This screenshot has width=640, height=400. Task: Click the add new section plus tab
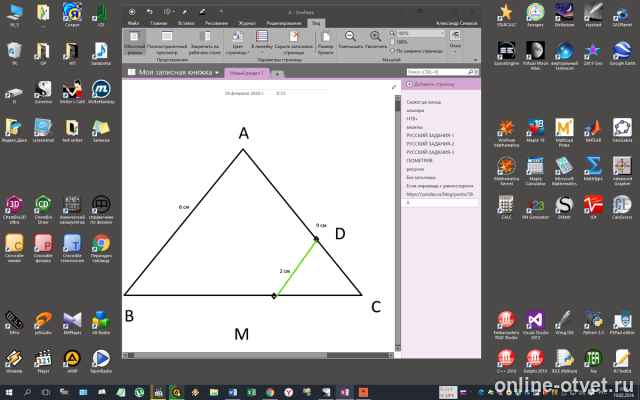[277, 74]
